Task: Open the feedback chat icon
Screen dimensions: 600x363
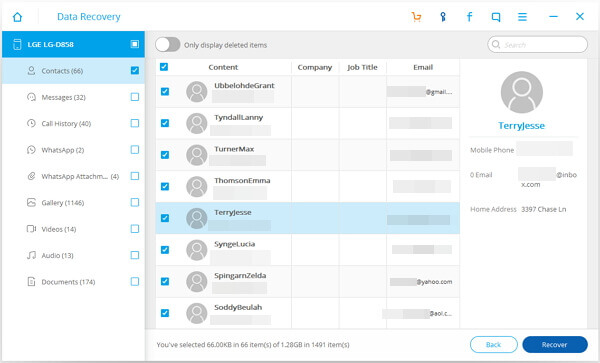Action: pos(496,17)
